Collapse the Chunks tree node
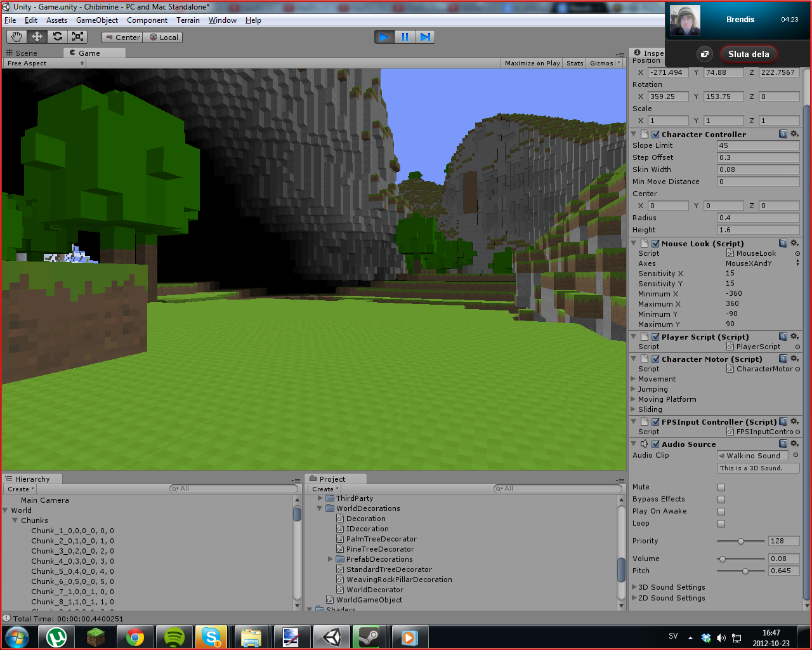Image resolution: width=812 pixels, height=650 pixels. point(15,521)
